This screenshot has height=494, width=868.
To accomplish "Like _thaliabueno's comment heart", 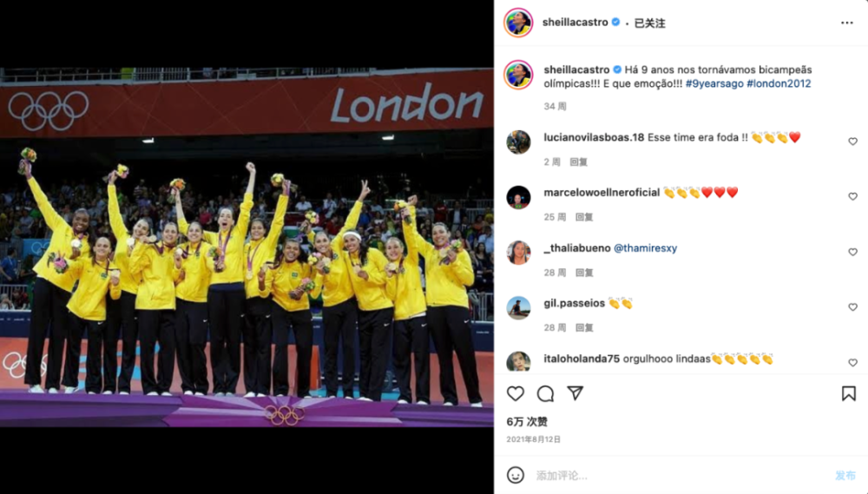I will (852, 252).
